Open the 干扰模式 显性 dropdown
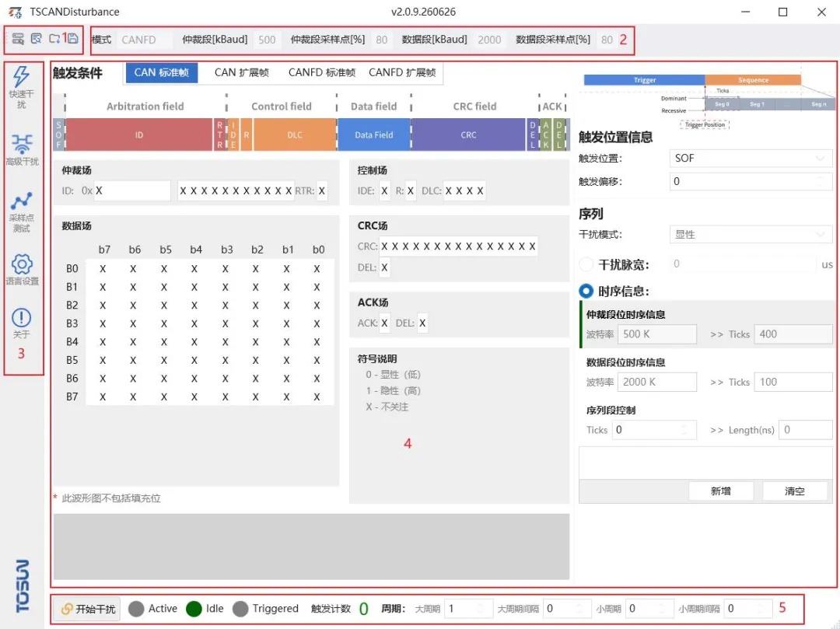The image size is (840, 629). click(751, 235)
